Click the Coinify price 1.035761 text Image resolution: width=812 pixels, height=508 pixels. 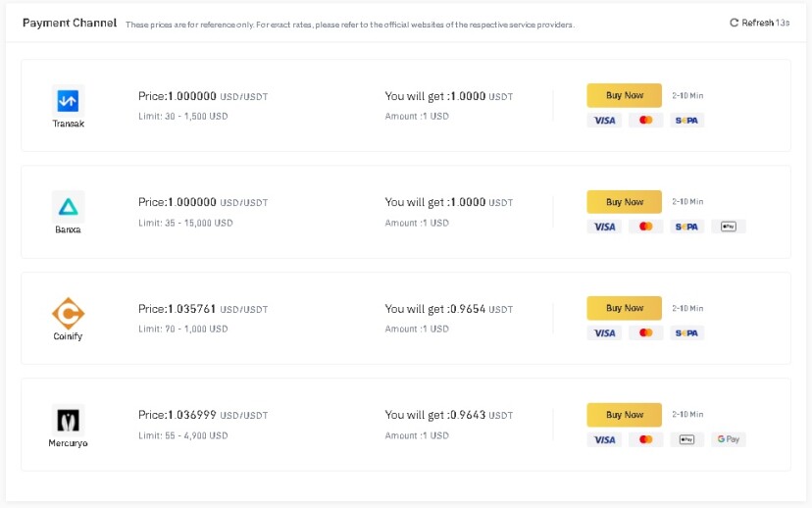tap(191, 309)
